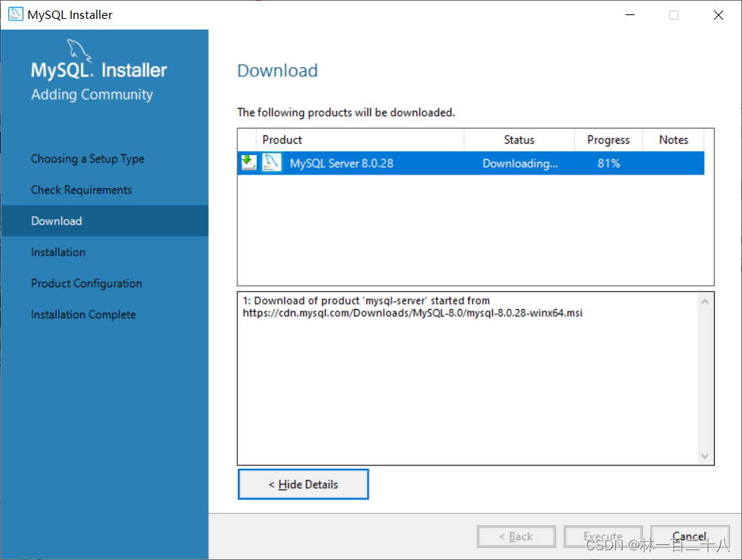Select the MySQL Server 8.0.28 row

pos(471,163)
